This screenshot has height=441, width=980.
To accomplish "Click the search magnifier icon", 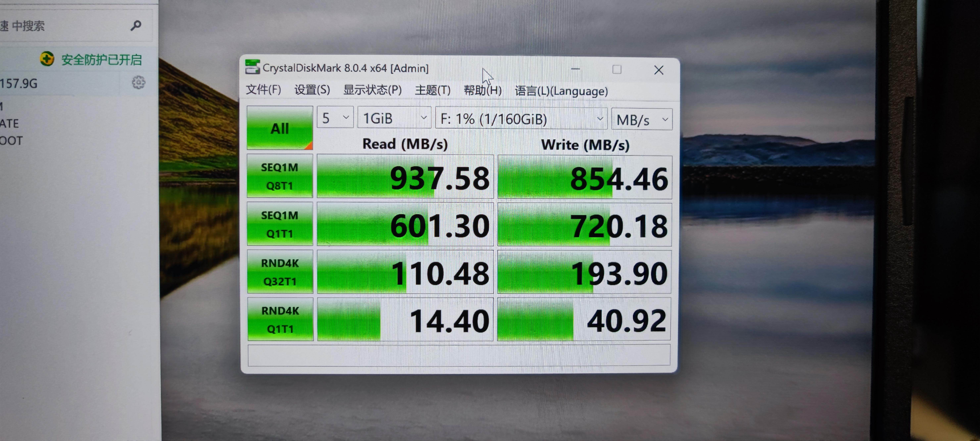I will point(136,25).
